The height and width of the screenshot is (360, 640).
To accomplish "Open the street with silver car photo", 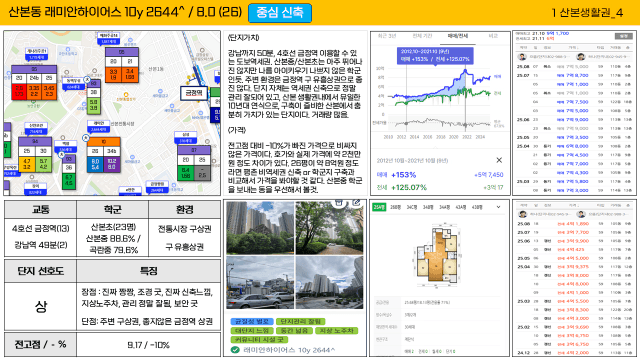I will (x=260, y=283).
